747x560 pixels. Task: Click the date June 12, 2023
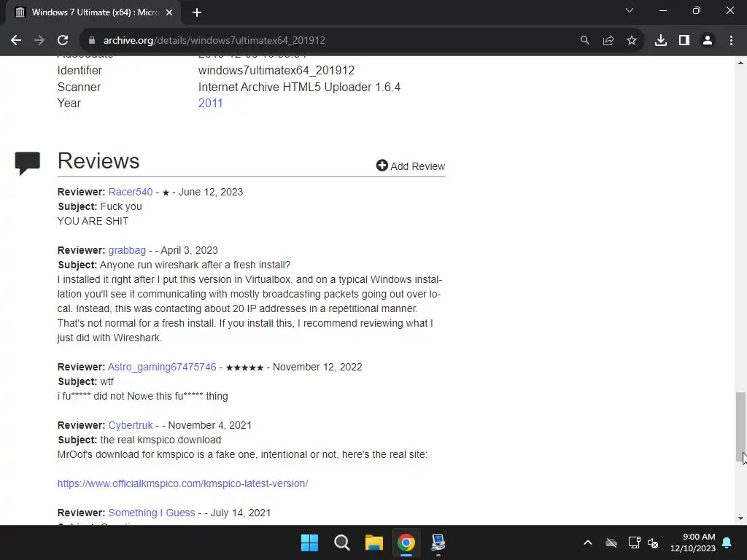click(x=211, y=192)
